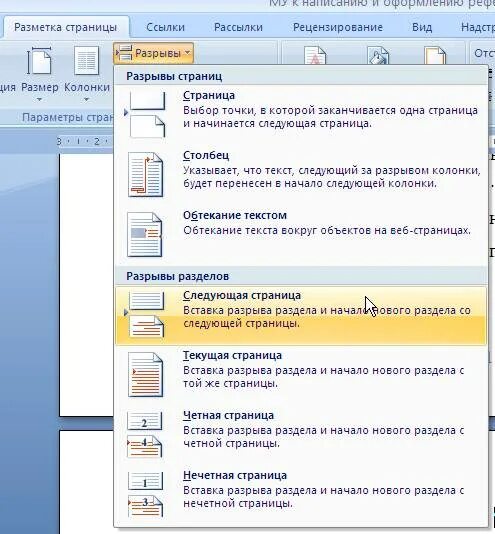Click the Нечетная страница icon
This screenshot has height=534, width=495.
[x=145, y=494]
